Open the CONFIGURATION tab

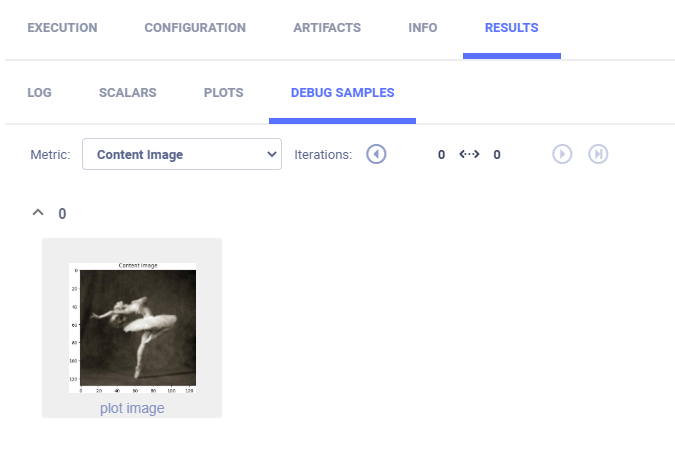[194, 27]
